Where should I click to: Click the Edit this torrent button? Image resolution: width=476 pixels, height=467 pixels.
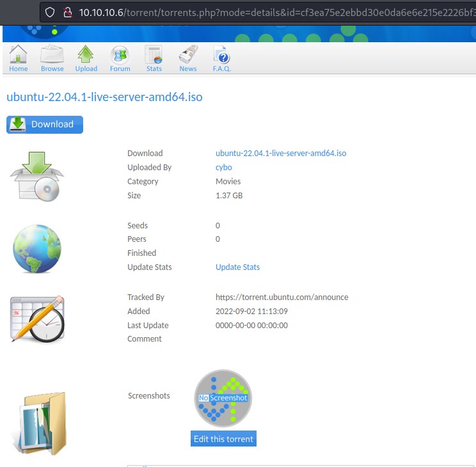pos(223,439)
